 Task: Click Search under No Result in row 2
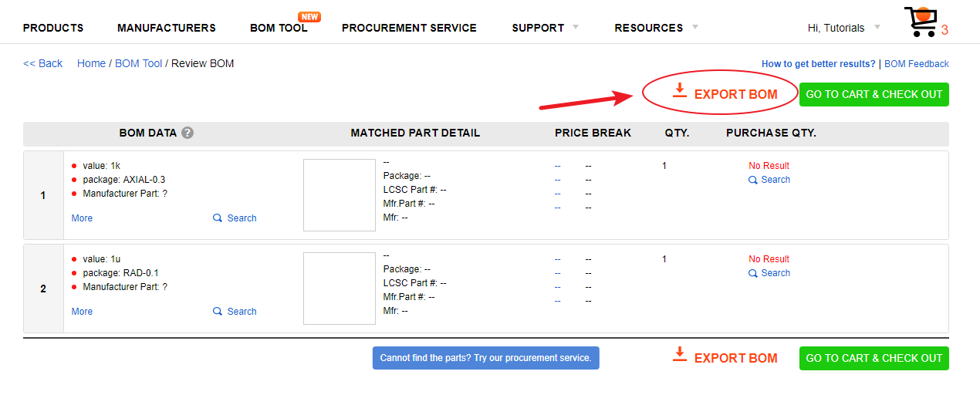[x=769, y=273]
